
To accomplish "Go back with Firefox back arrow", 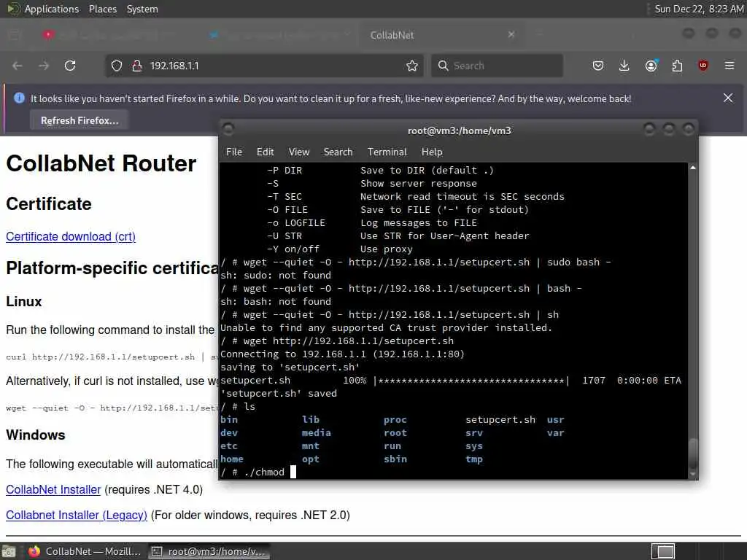I will (x=18, y=66).
